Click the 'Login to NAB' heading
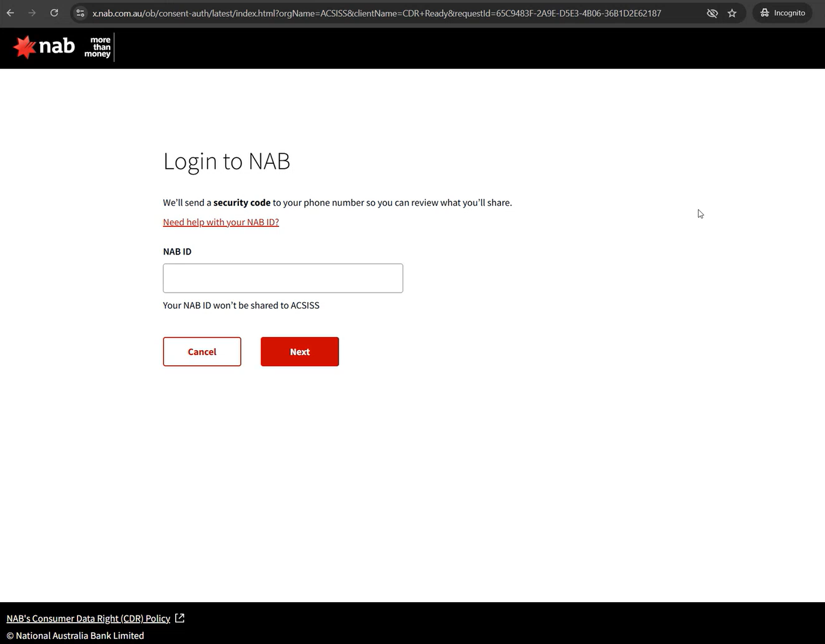The image size is (825, 644). pyautogui.click(x=226, y=161)
